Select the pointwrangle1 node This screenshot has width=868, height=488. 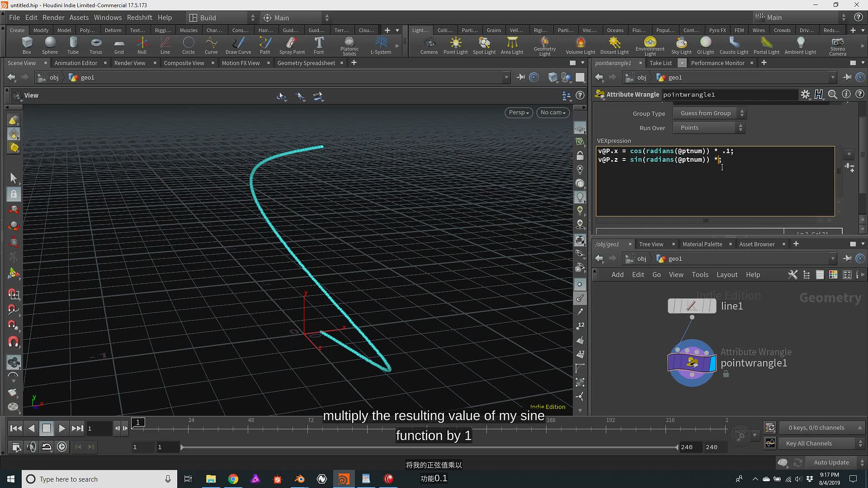692,362
